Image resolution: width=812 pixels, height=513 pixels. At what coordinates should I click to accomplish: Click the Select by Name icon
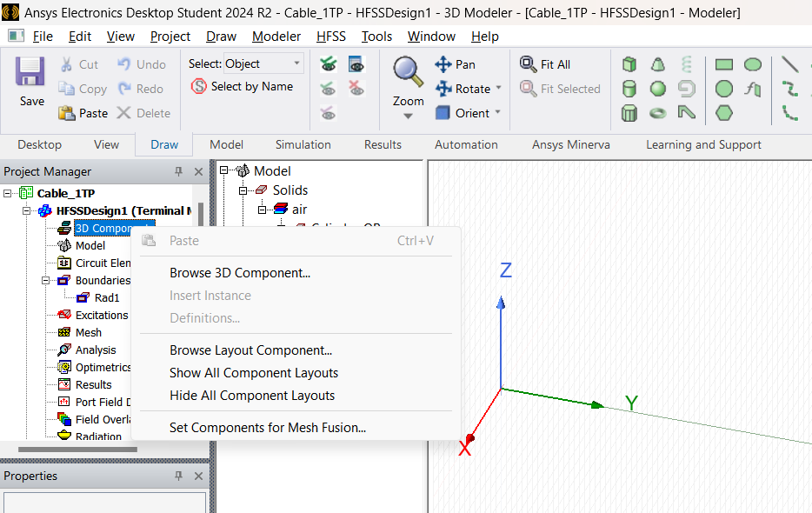(x=199, y=86)
